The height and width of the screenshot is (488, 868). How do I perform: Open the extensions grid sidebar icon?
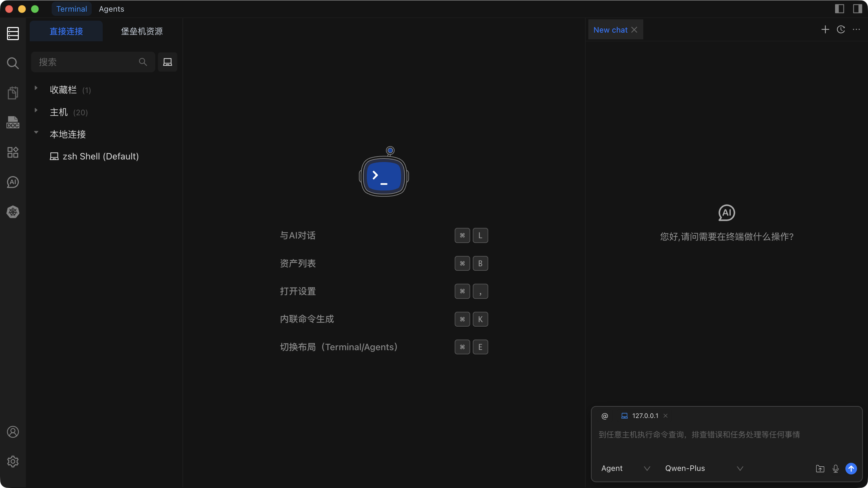[x=13, y=152]
